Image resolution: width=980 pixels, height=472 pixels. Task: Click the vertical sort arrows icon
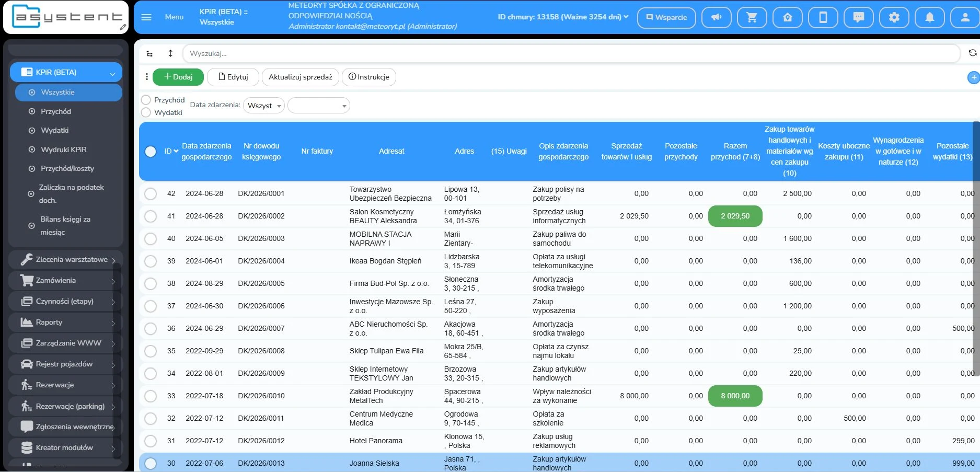tap(170, 53)
